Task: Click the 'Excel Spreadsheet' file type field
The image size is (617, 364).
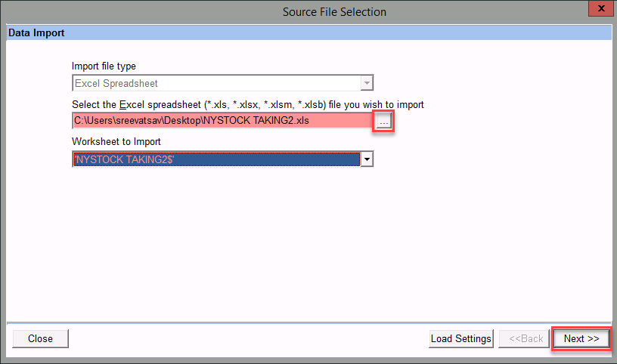Action: point(215,83)
